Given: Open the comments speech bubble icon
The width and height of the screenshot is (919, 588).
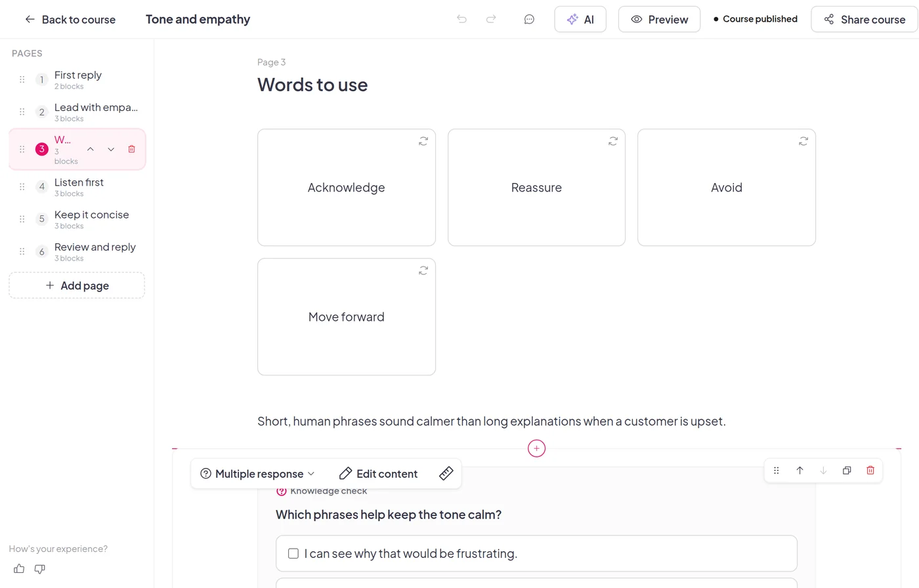Looking at the screenshot, I should (529, 19).
